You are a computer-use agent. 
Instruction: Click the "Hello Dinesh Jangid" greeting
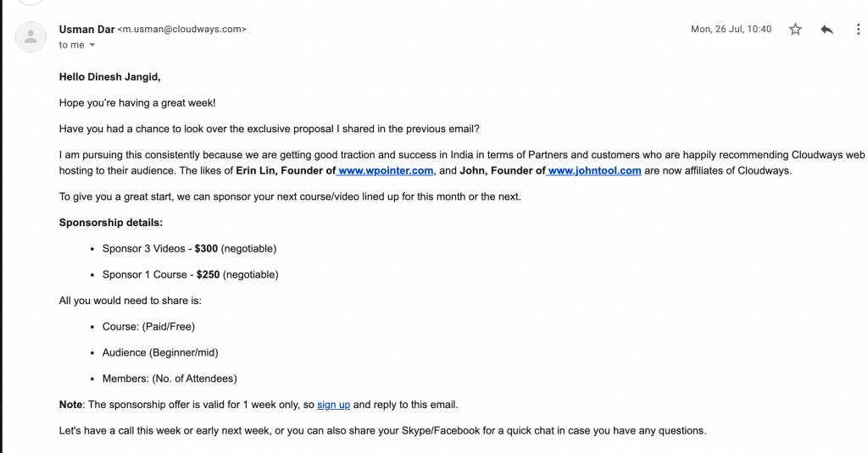[x=109, y=77]
